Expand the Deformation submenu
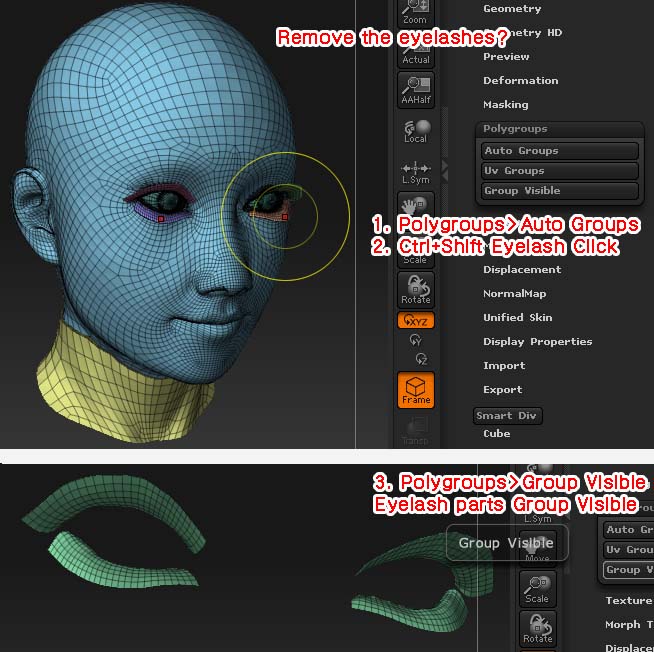This screenshot has width=654, height=652. (x=521, y=81)
